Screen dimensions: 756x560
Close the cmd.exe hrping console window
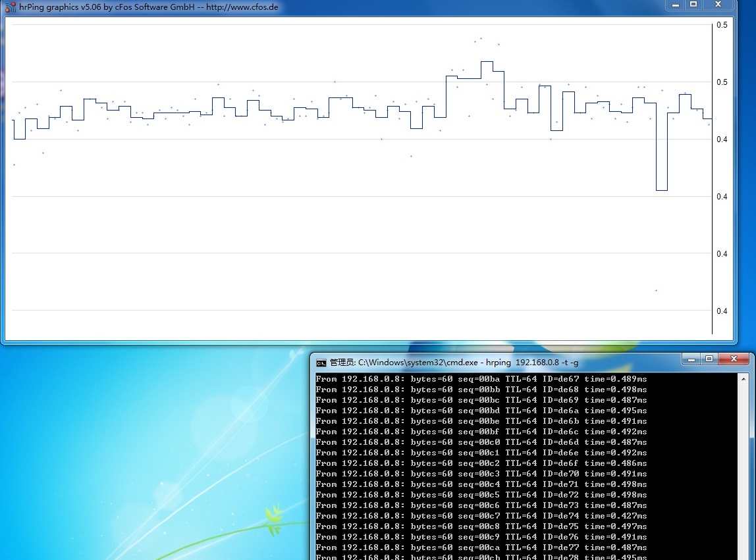734,359
